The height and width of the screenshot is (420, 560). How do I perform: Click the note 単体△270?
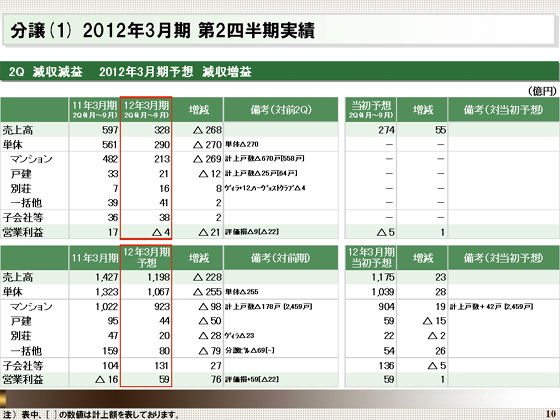242,144
